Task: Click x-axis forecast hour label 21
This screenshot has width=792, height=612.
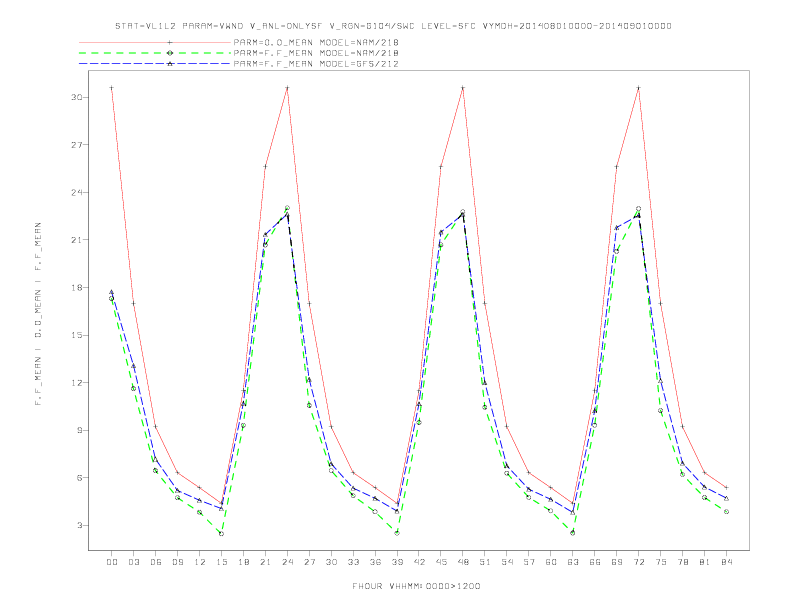Action: 265,562
